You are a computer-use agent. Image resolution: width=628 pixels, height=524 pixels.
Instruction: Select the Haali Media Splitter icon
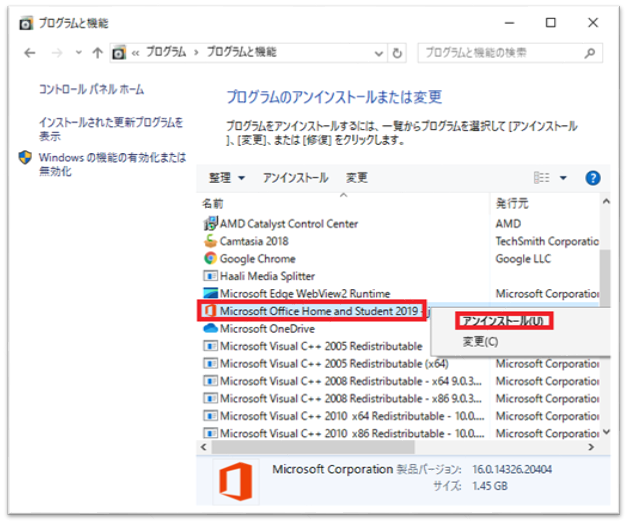pyautogui.click(x=211, y=276)
